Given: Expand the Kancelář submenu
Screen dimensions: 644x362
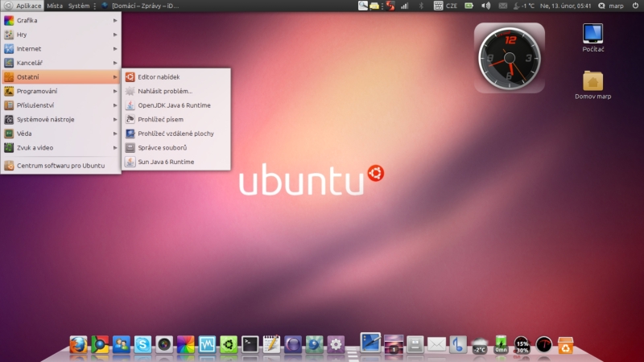Looking at the screenshot, I should [61, 63].
